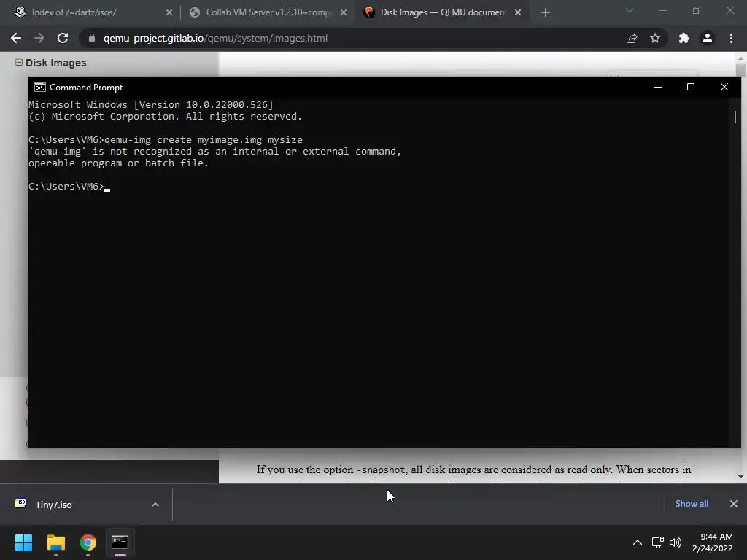Viewport: 747px width, 560px height.
Task: Dismiss the downloads bar with X
Action: [734, 504]
